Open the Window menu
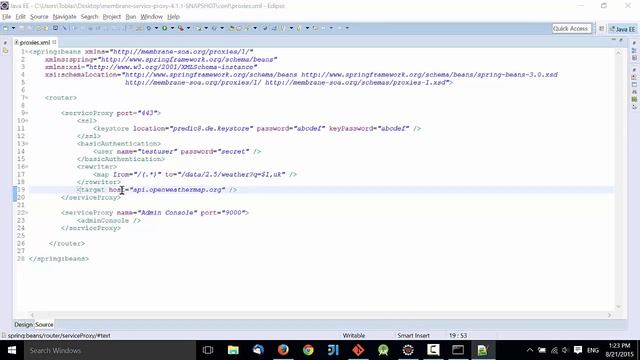This screenshot has width=640, height=360. 151,17
